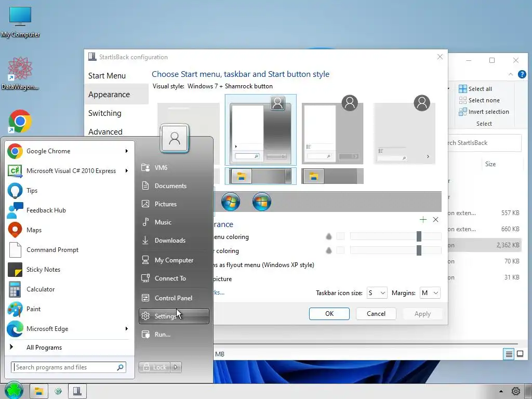Viewport: 532px width, 399px height.
Task: Open the Run... dialog entry
Action: (174, 334)
